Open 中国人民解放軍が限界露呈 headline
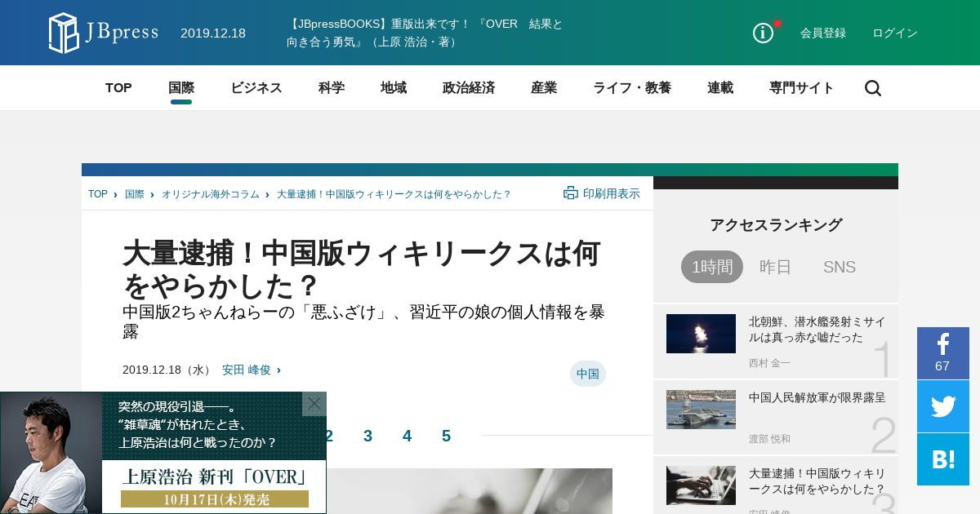The width and height of the screenshot is (980, 514). (x=817, y=397)
